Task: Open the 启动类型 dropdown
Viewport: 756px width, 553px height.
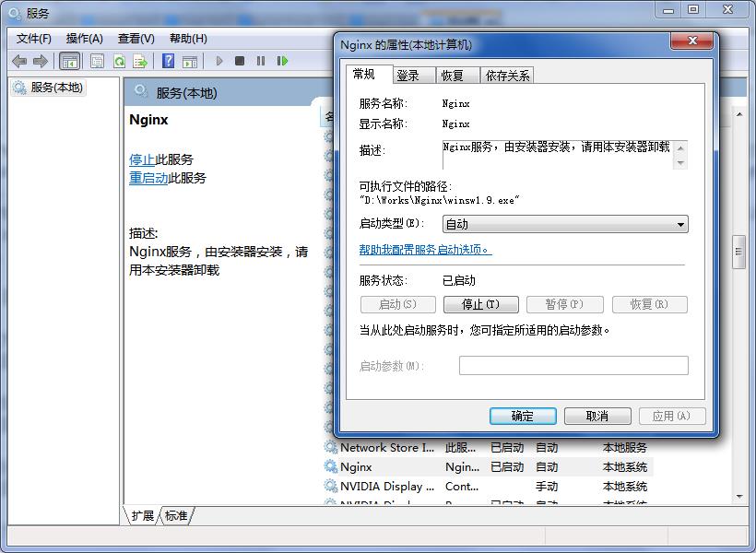Action: point(565,224)
